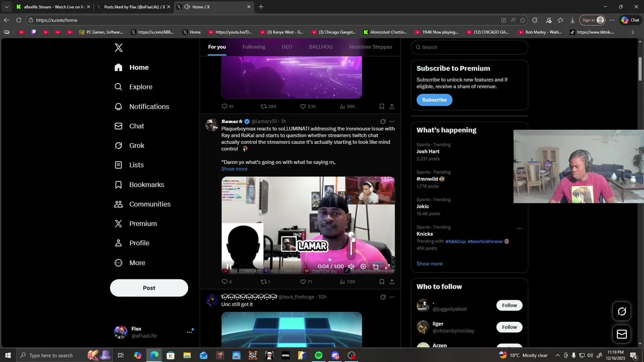Screen dimensions: 644x362
Task: Share the lamarviiii post with 7.8K views
Action: click(x=392, y=282)
